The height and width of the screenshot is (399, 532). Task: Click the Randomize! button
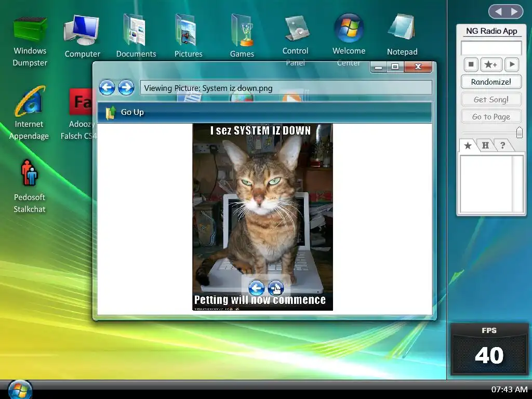[x=491, y=82]
